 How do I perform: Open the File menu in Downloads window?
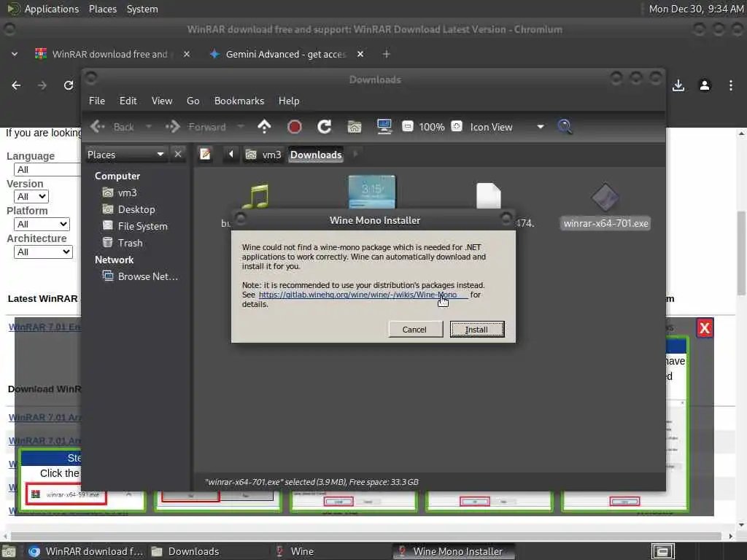coord(97,101)
